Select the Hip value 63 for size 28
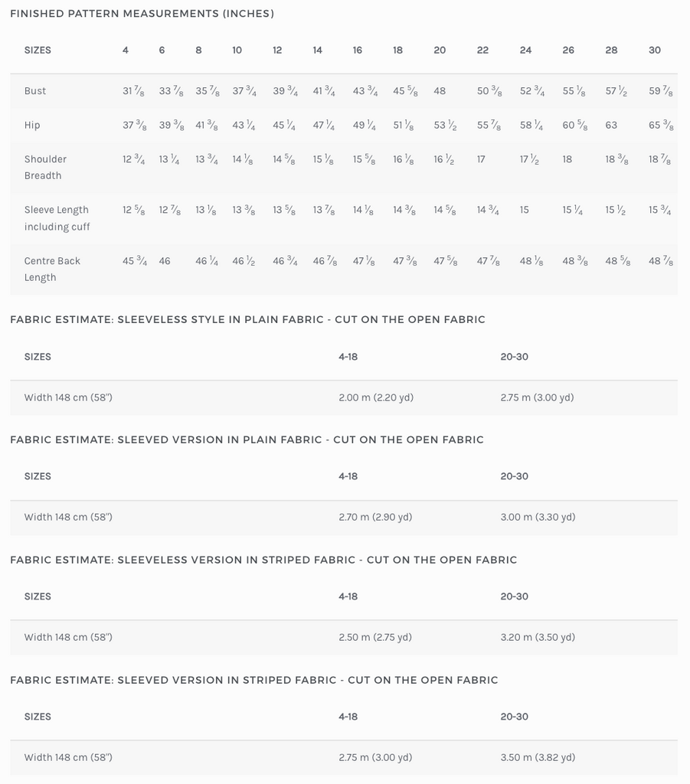This screenshot has height=784, width=690. click(611, 126)
